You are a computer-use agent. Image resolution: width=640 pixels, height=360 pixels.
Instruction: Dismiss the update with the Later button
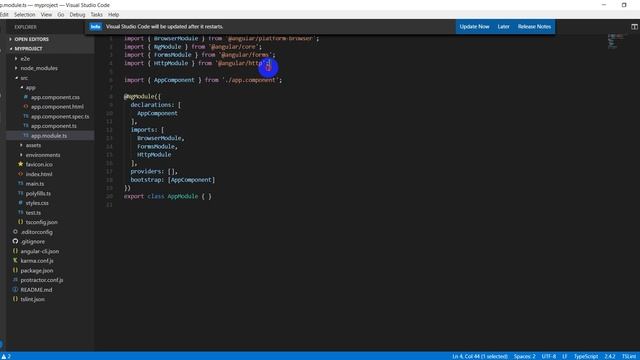pyautogui.click(x=503, y=27)
